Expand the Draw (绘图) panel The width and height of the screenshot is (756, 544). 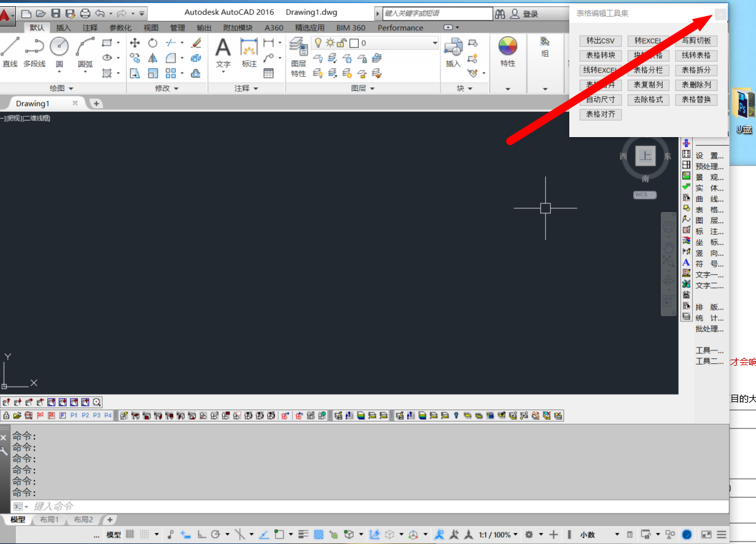(x=62, y=89)
